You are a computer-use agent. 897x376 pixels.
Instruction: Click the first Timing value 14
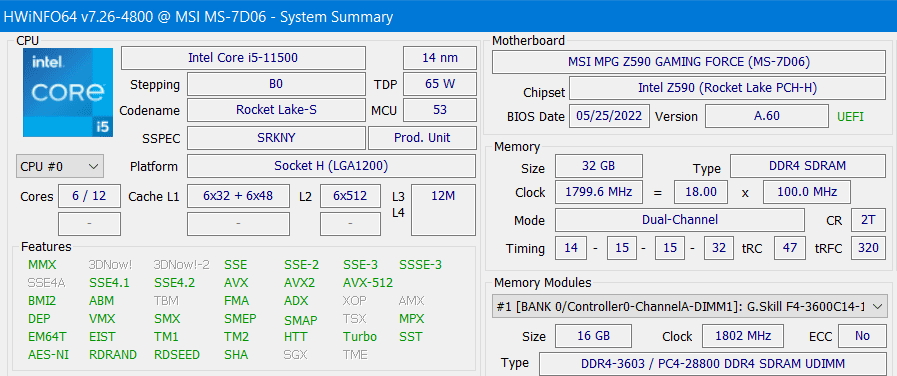[570, 248]
